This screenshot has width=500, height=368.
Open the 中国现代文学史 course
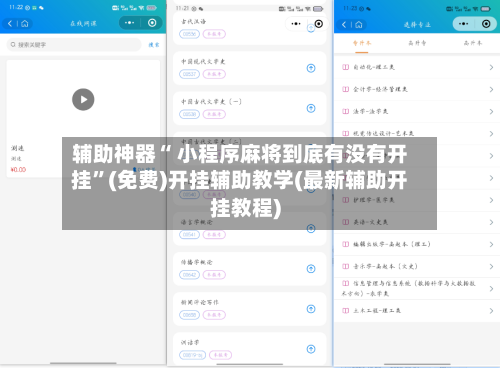pos(203,62)
